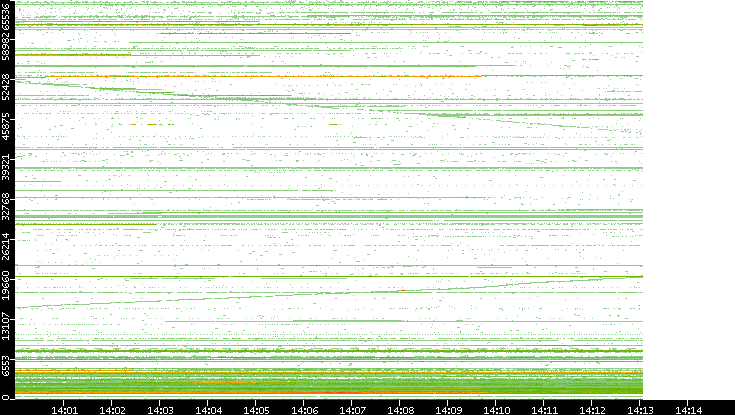Select the 19660 vertical axis label

(x=7, y=286)
